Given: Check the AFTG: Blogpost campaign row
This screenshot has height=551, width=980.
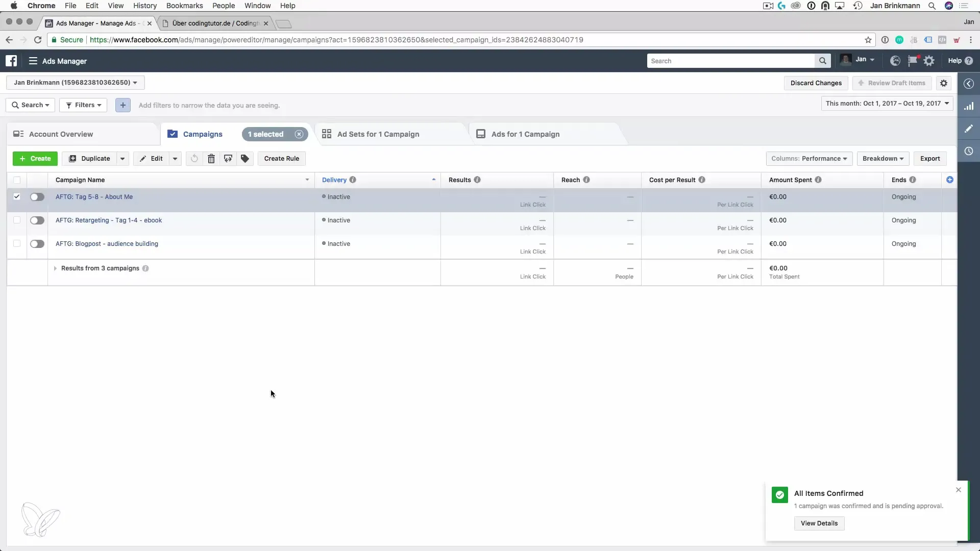Looking at the screenshot, I should tap(17, 243).
